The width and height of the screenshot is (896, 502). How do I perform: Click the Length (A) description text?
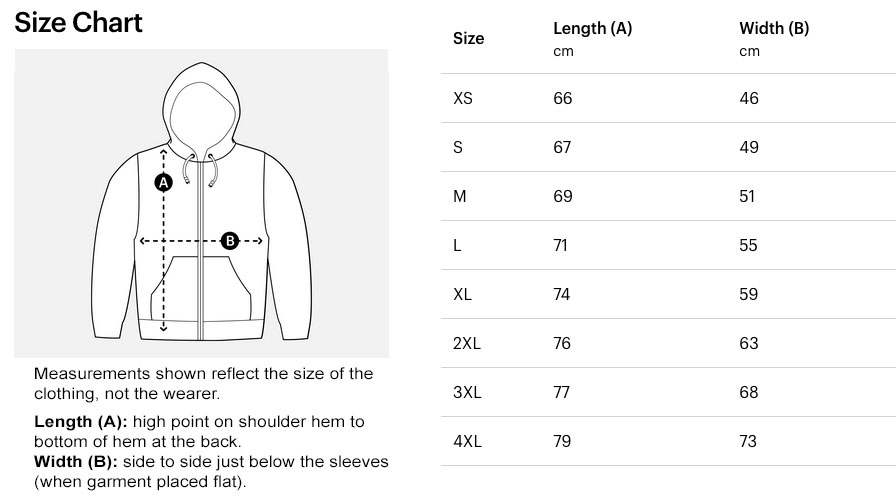(199, 432)
